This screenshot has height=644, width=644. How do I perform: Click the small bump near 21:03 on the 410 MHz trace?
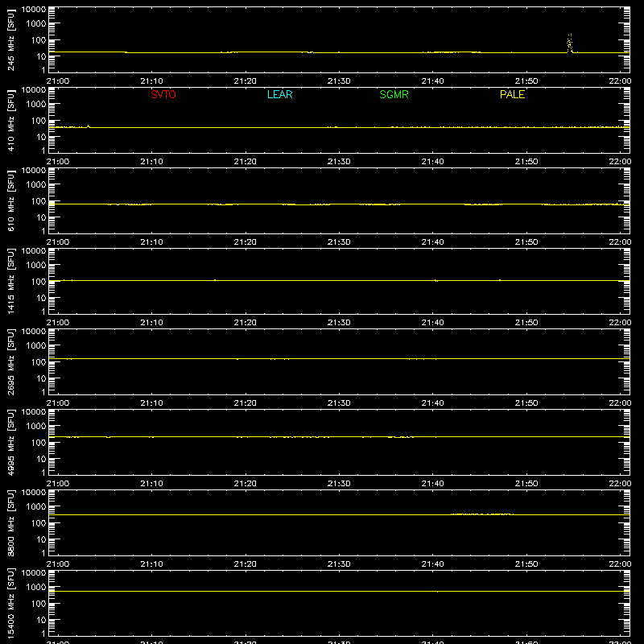[89, 126]
